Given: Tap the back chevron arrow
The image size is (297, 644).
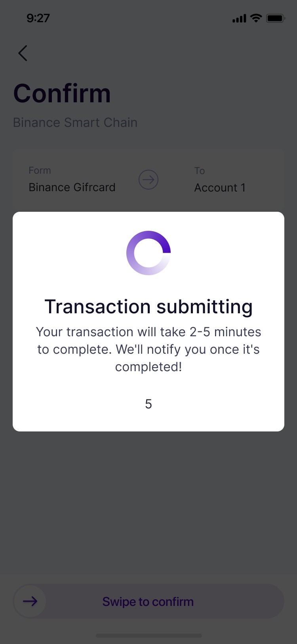Looking at the screenshot, I should (23, 53).
